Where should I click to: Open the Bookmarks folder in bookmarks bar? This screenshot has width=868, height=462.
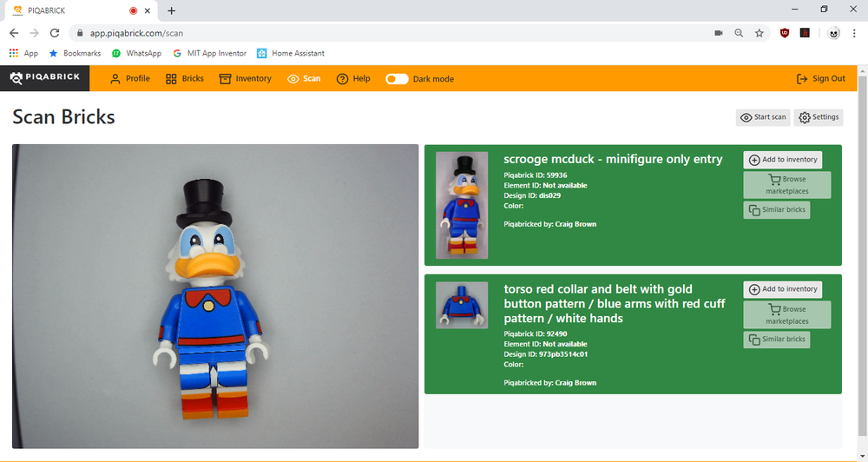[x=75, y=53]
